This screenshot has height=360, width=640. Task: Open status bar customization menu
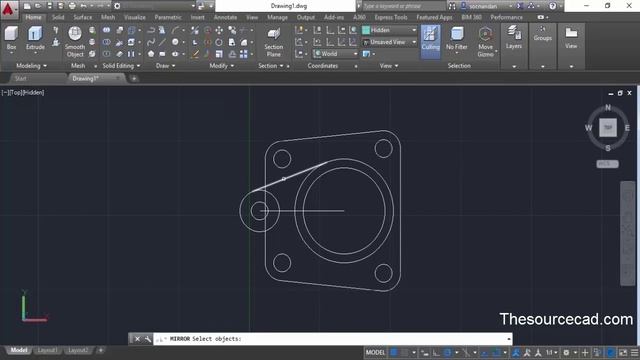point(634,352)
